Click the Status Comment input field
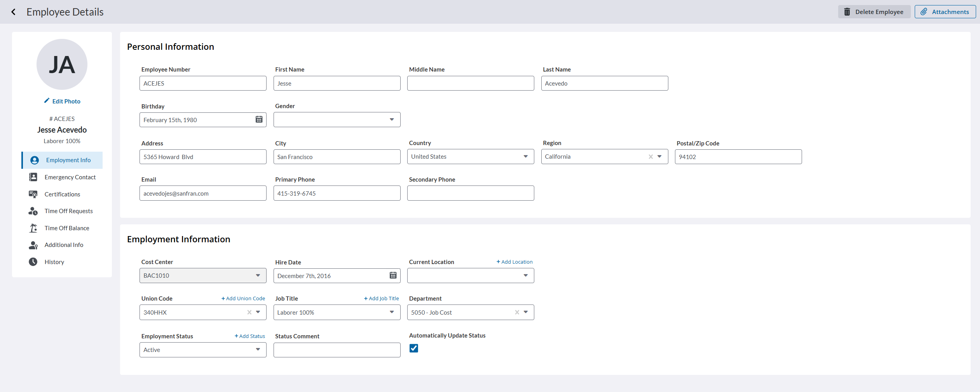 pos(337,350)
